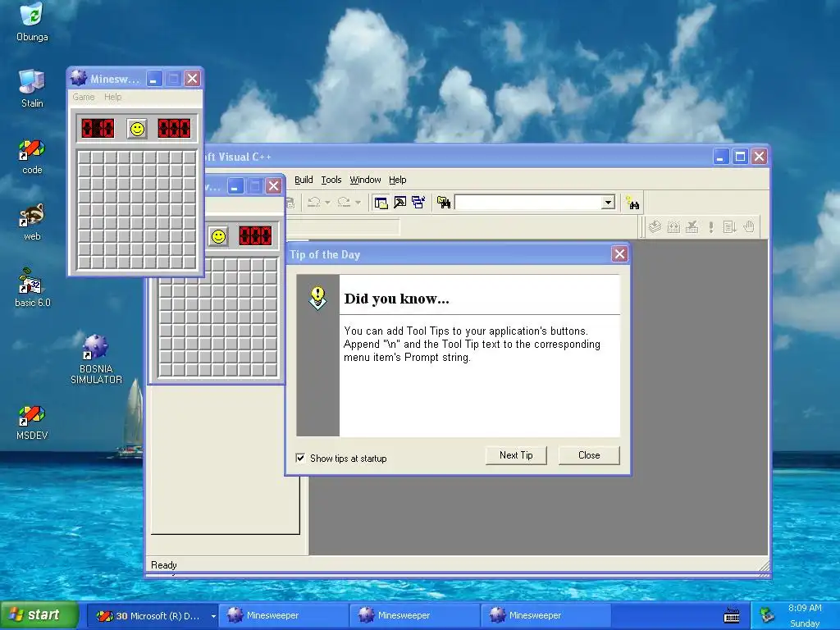Select the BOSNIA SIMULATOR mine shortcut
This screenshot has width=840, height=630.
click(97, 359)
